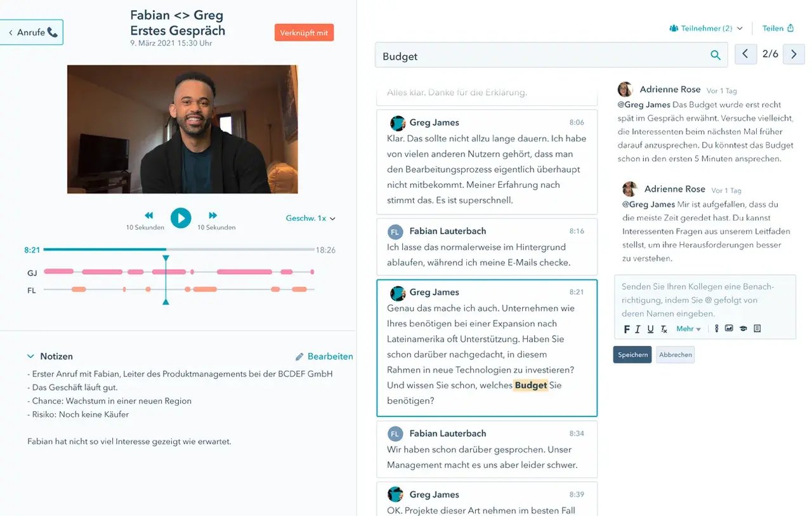Open the Geschw. 1x speed dropdown
Viewport: 812px width, 516px height.
tap(311, 218)
